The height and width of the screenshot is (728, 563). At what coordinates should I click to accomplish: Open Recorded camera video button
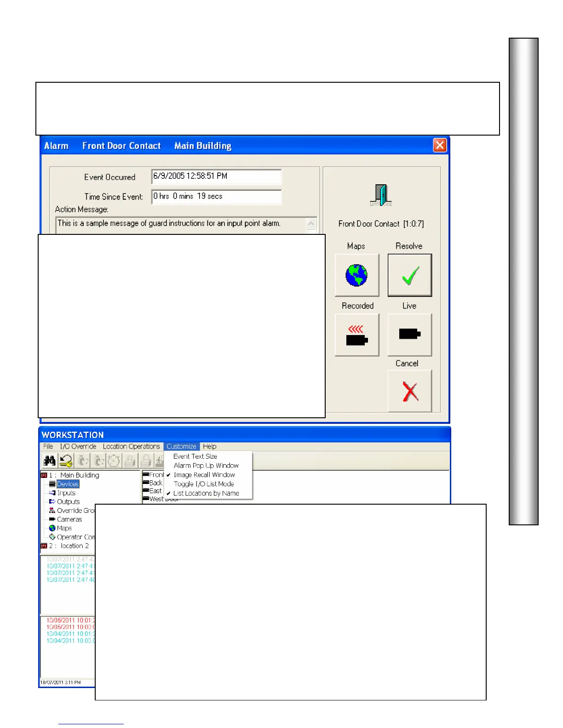pos(356,335)
